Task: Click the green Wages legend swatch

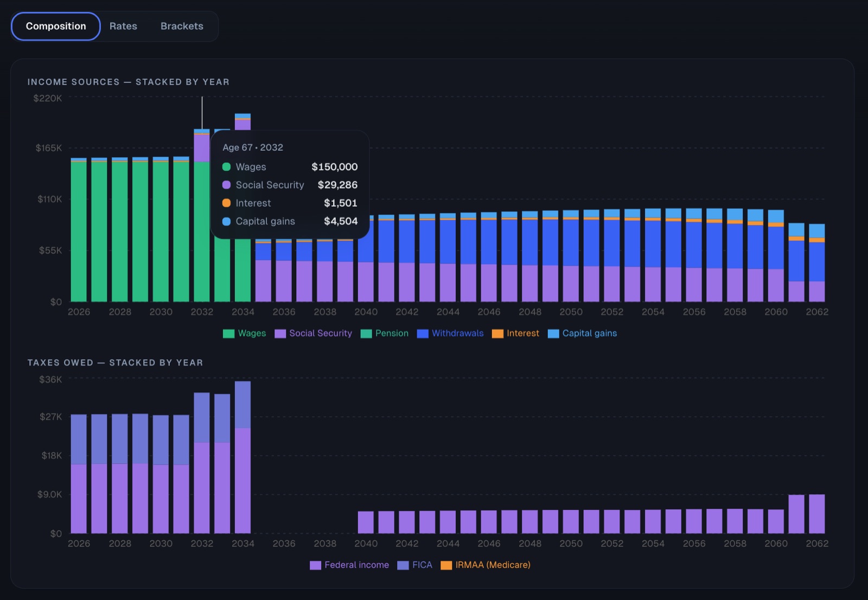Action: point(228,334)
